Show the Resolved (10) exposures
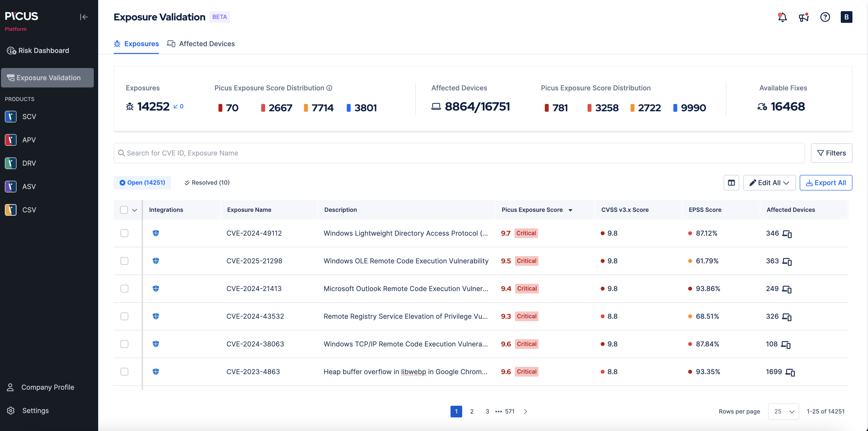Screen dimensions: 868x431 pyautogui.click(x=207, y=183)
